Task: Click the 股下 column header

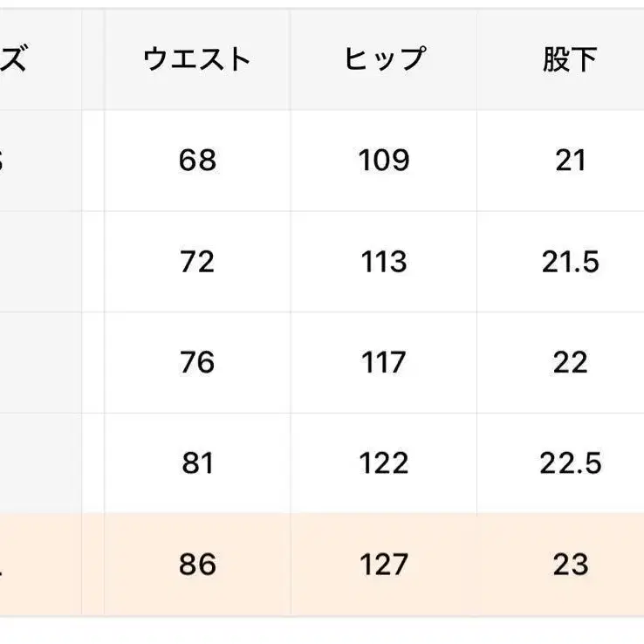Action: coord(570,59)
